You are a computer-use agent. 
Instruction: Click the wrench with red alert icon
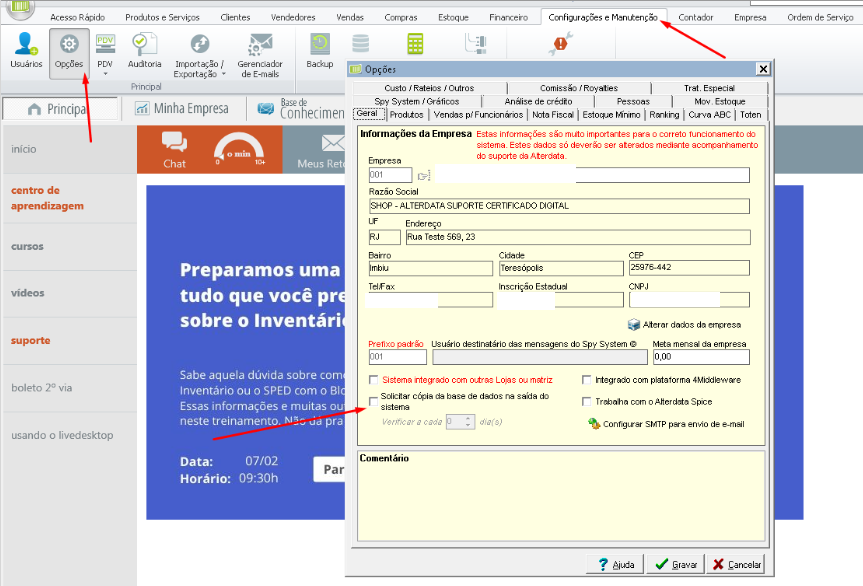[x=560, y=43]
